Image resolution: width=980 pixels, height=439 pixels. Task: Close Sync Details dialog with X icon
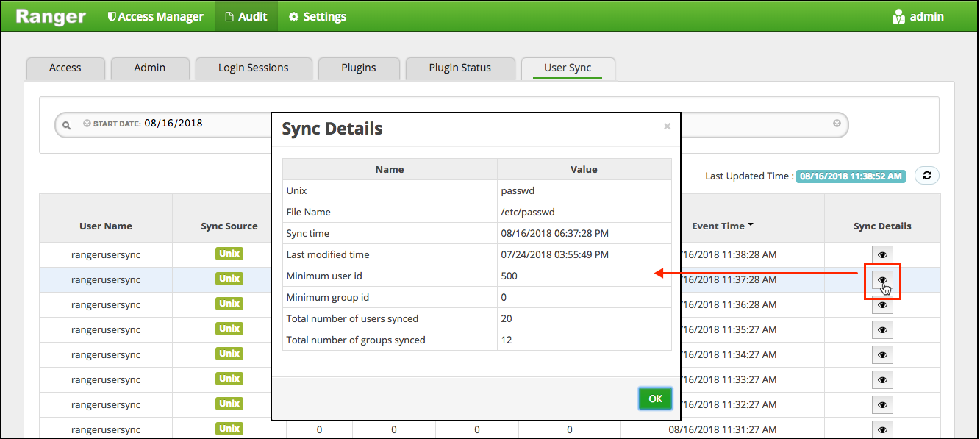pos(667,126)
